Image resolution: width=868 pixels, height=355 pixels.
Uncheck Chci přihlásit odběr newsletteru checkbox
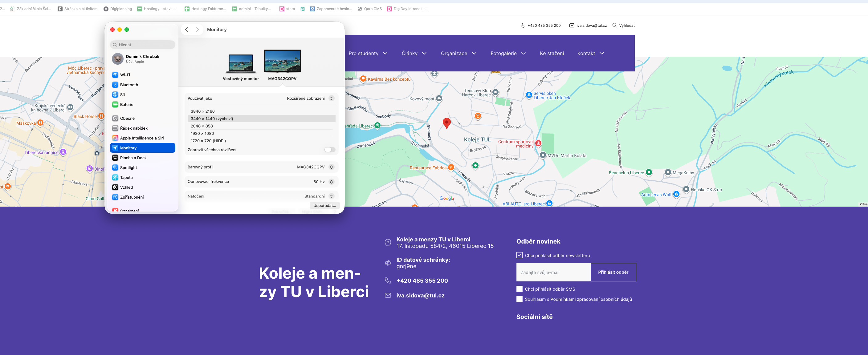coord(519,255)
